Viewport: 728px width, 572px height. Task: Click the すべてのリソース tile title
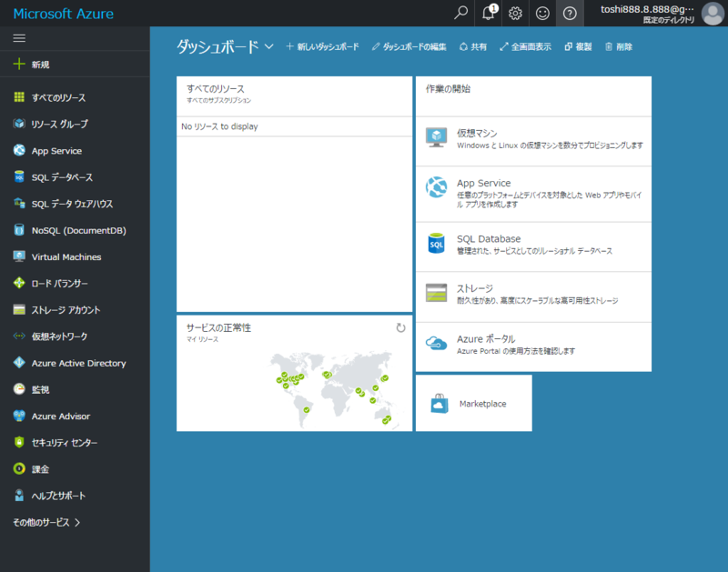coord(216,88)
